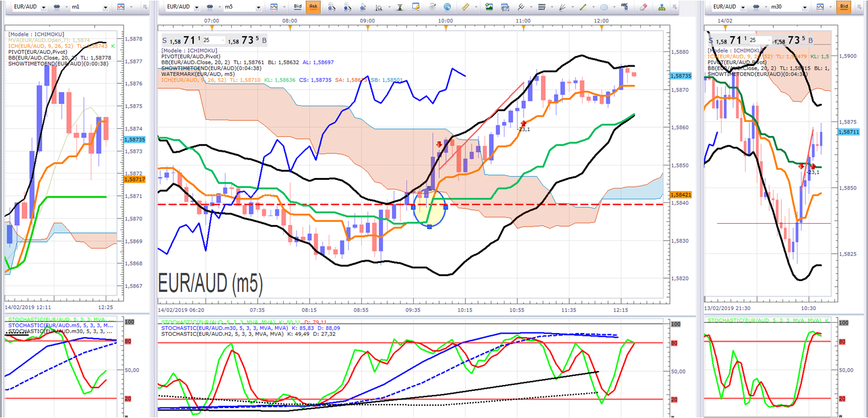Click the link-charts icon in the m1 chart toolbar
The image size is (868, 418).
pyautogui.click(x=58, y=7)
